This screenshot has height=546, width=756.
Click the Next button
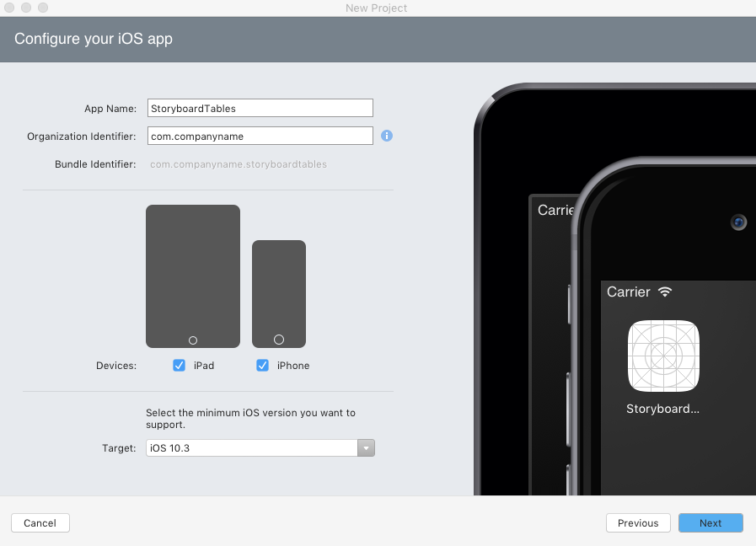710,522
